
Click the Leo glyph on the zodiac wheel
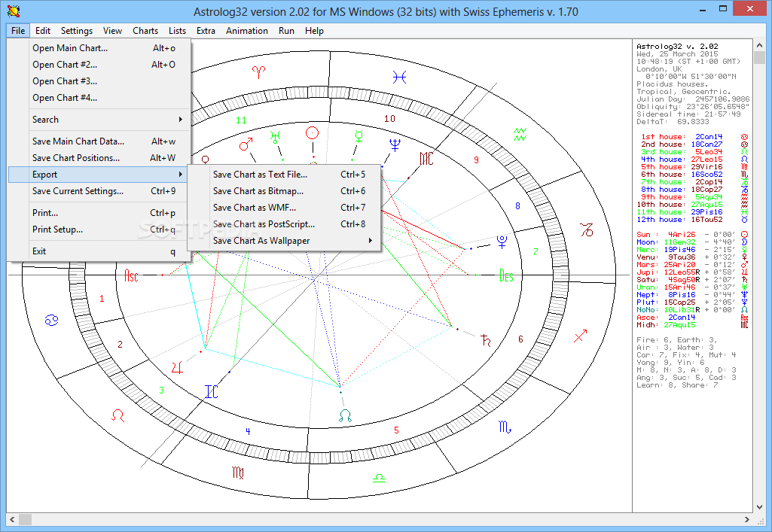pos(117,415)
